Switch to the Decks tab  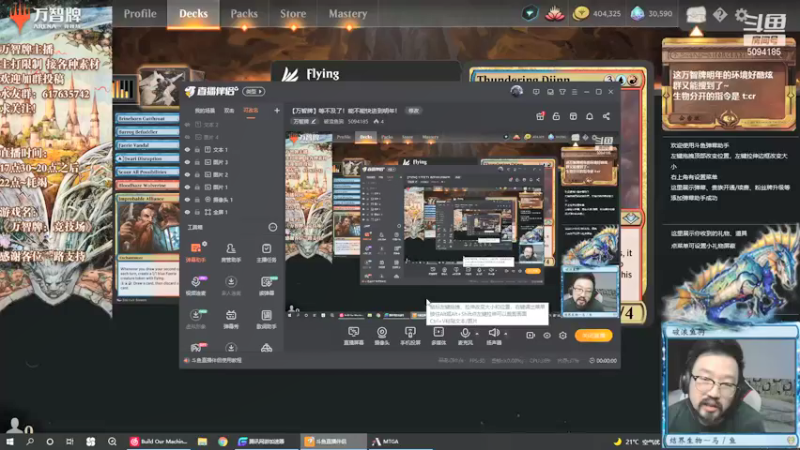click(x=193, y=14)
